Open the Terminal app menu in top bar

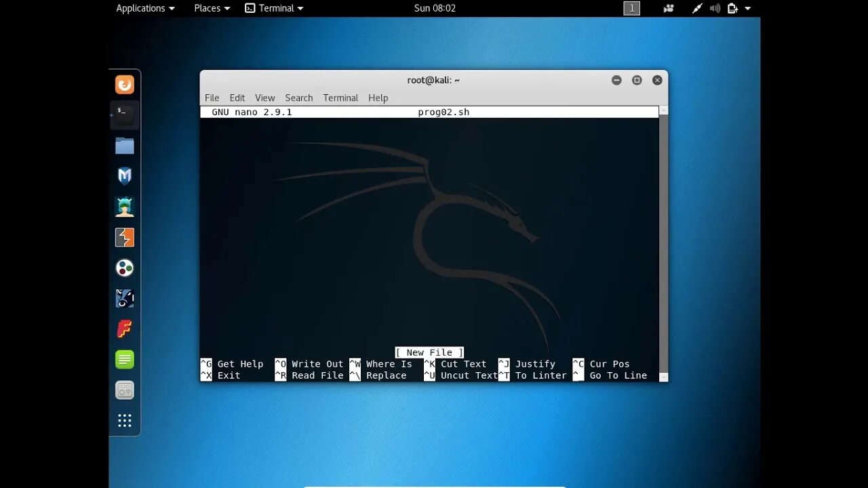[x=274, y=8]
